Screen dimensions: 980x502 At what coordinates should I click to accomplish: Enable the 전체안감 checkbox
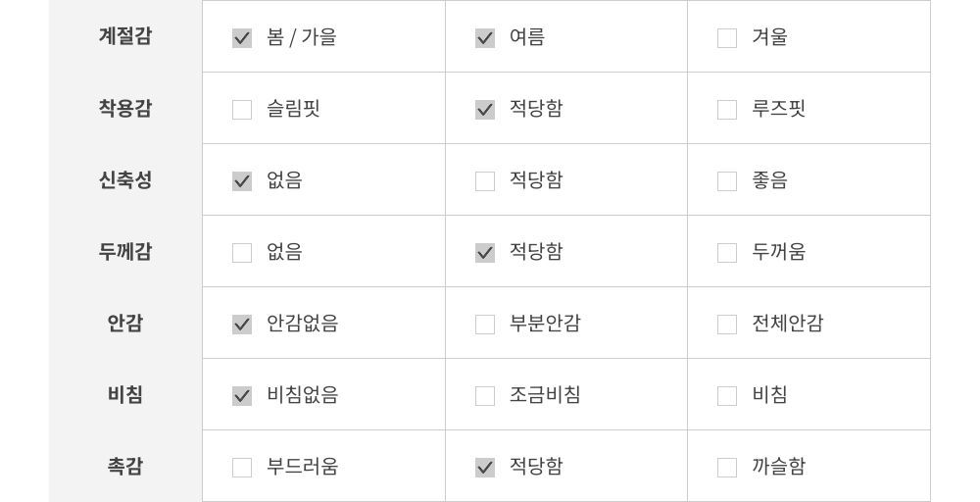(727, 325)
